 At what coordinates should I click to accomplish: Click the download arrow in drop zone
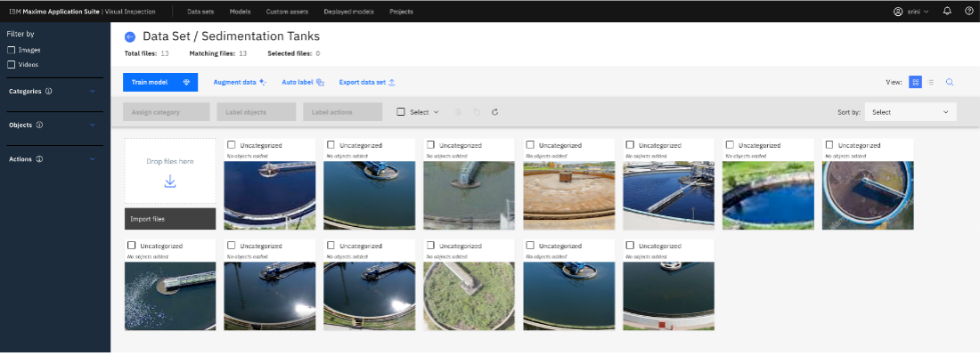(170, 182)
